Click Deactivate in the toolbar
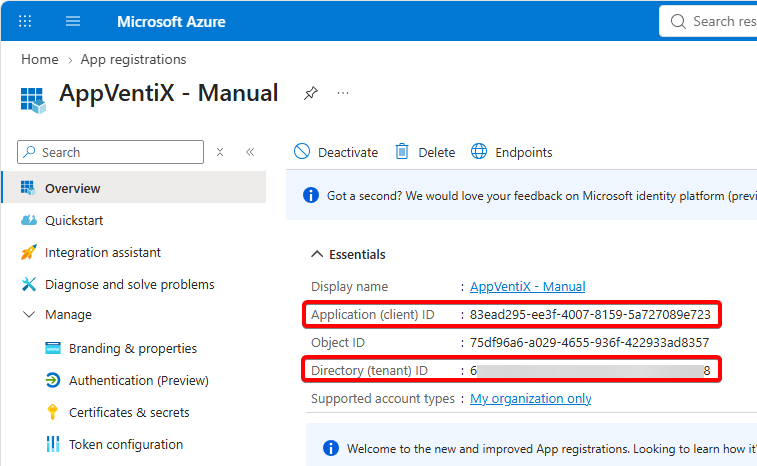The width and height of the screenshot is (757, 466). click(x=348, y=153)
